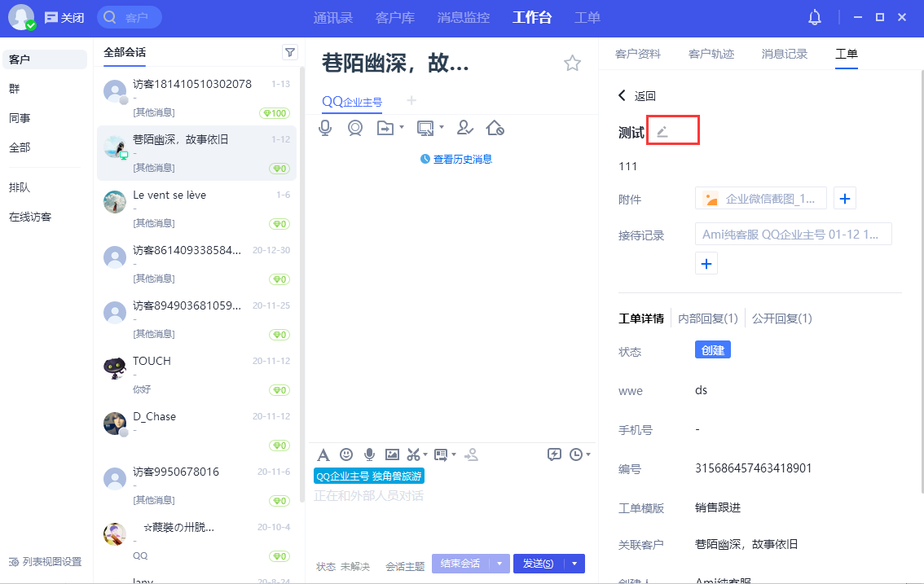Image resolution: width=924 pixels, height=584 pixels.
Task: Select the 工作台 tab in top bar
Action: [x=532, y=18]
